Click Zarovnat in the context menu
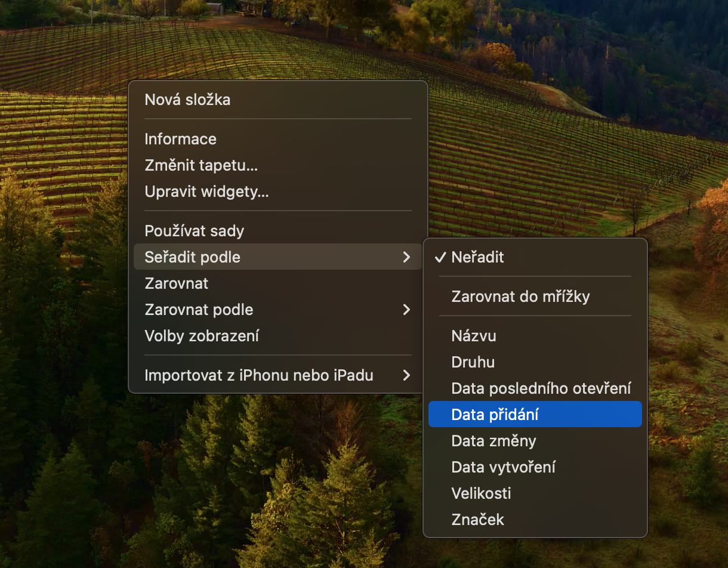This screenshot has height=568, width=728. pyautogui.click(x=177, y=283)
